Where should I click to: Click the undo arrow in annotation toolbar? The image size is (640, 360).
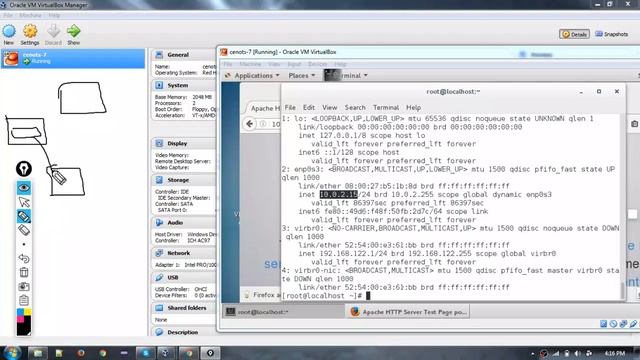pos(24,258)
